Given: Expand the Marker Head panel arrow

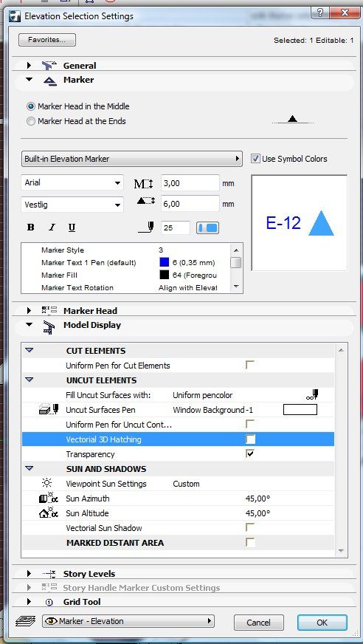Looking at the screenshot, I should point(29,311).
